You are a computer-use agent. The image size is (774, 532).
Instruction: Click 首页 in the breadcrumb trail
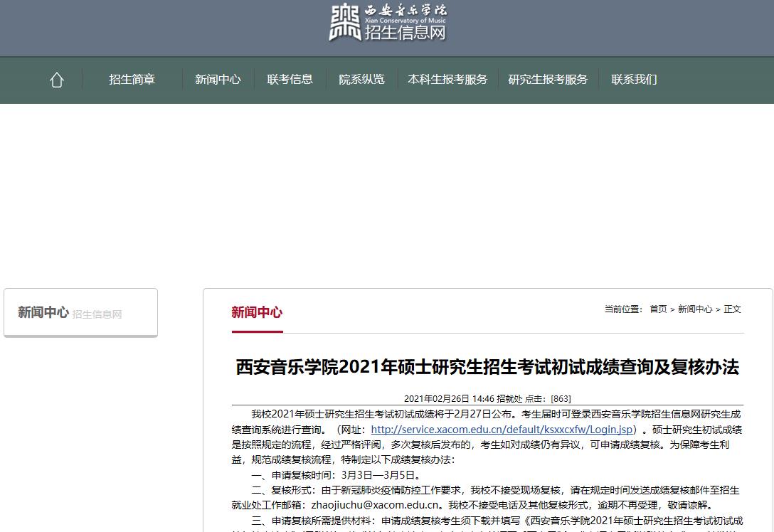pos(658,309)
